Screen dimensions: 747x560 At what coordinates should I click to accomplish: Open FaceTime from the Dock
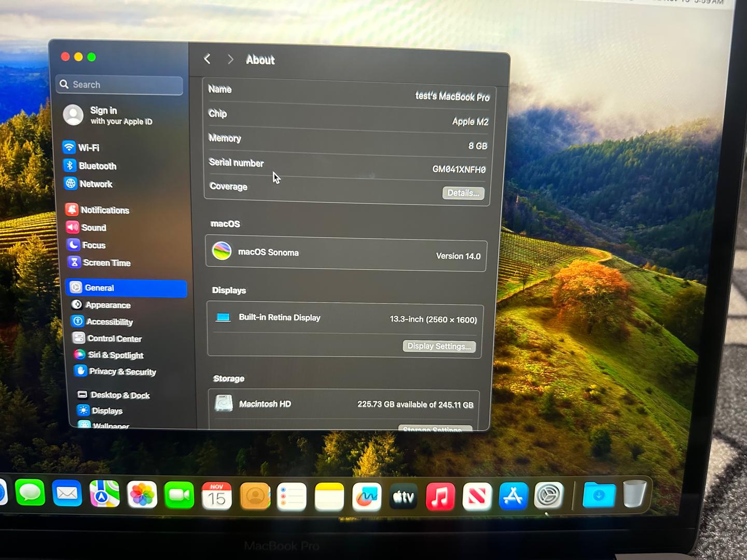pyautogui.click(x=179, y=496)
